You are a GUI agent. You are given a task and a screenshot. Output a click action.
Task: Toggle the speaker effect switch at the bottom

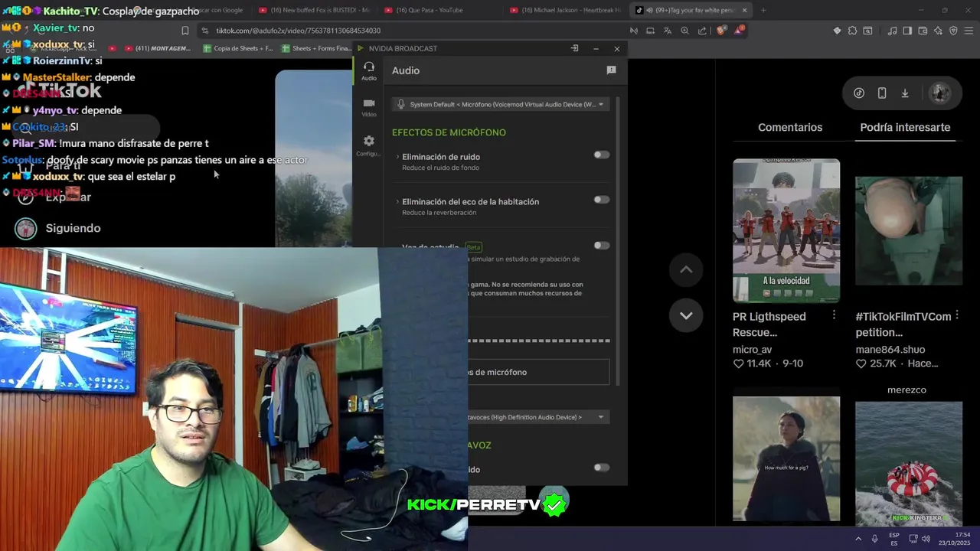pos(602,468)
